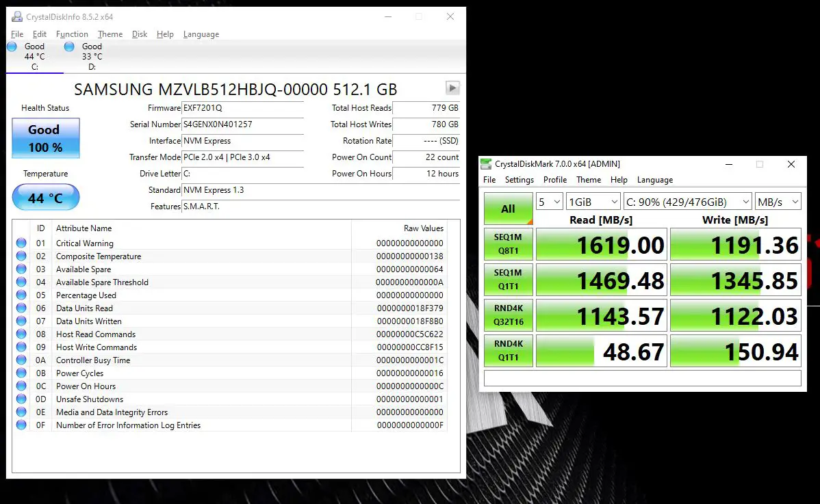This screenshot has width=820, height=504.
Task: Open the MB/s unit dropdown
Action: click(x=778, y=202)
